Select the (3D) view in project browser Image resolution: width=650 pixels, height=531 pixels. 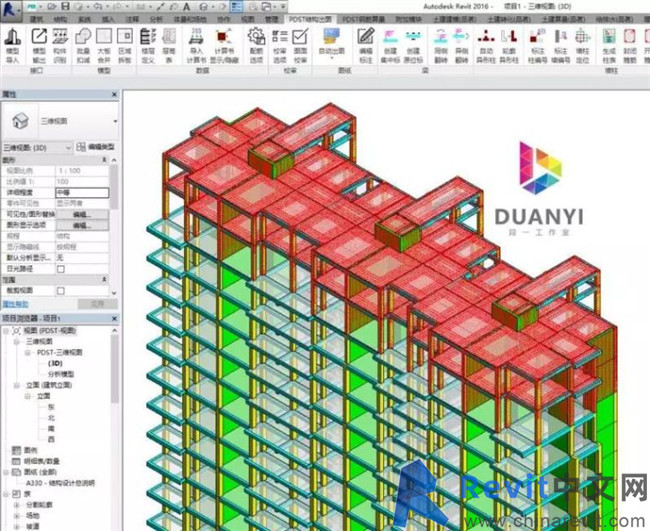[55, 363]
